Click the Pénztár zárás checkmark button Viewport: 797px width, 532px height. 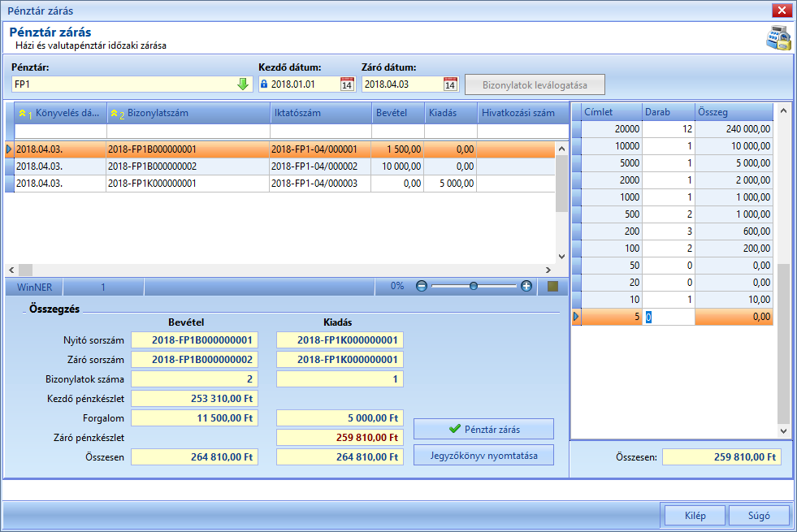click(x=483, y=429)
